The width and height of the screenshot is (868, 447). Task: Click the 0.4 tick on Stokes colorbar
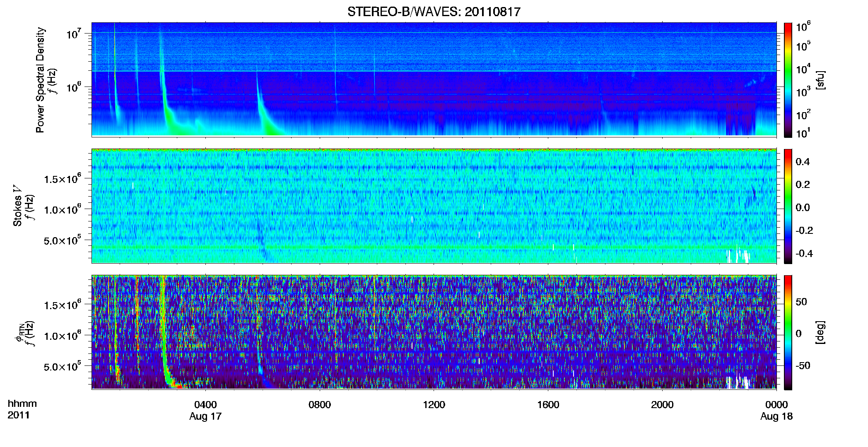[803, 162]
